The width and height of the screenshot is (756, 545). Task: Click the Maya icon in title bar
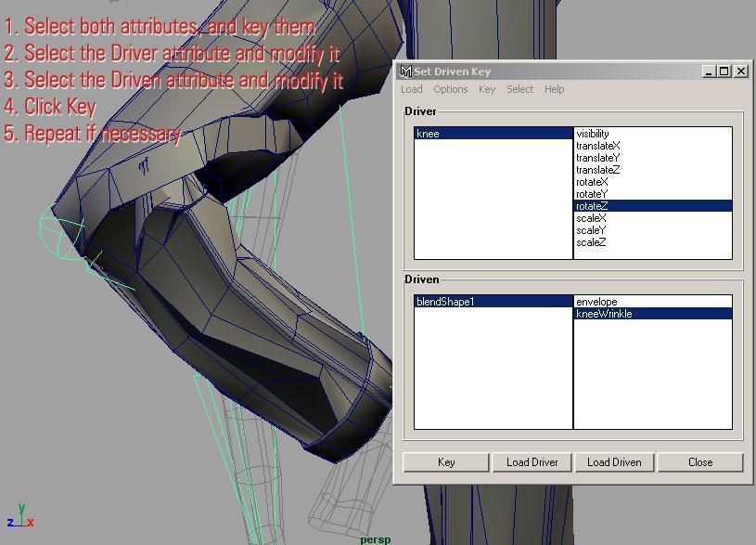click(406, 71)
